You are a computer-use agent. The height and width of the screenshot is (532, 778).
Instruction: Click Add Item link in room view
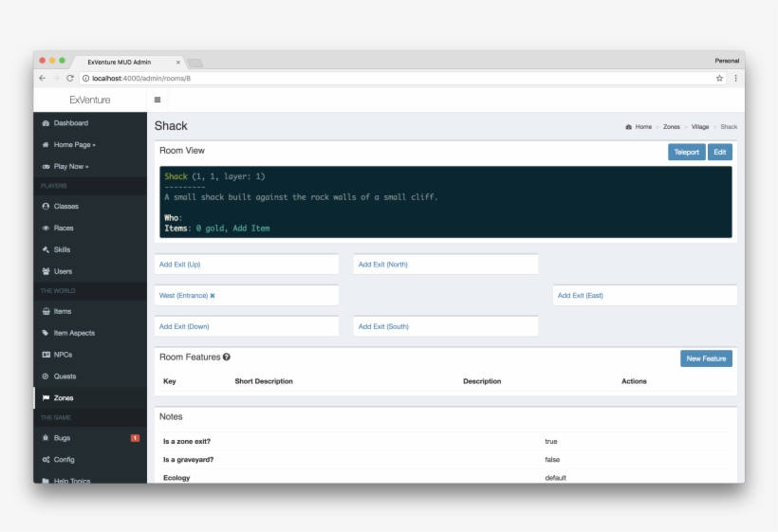point(251,229)
